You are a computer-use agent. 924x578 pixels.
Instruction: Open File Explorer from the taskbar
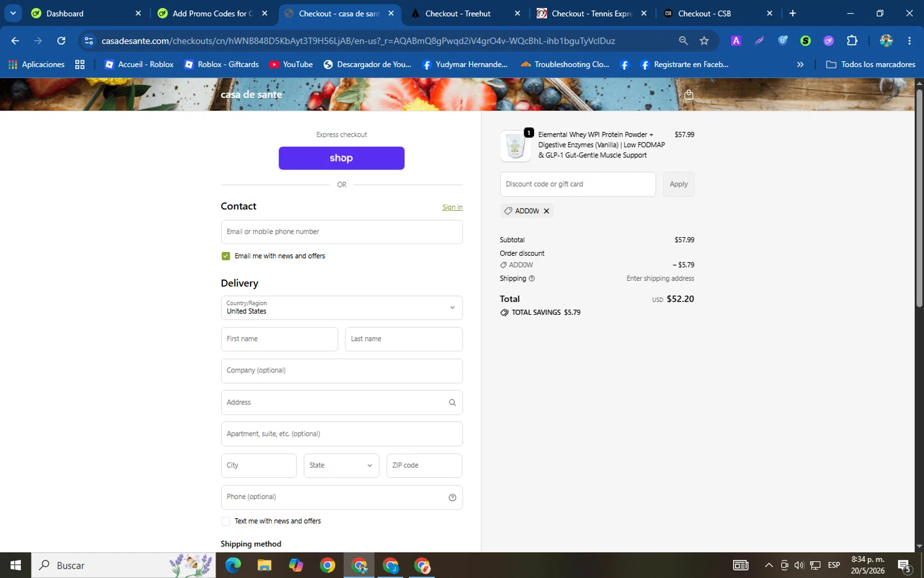pos(264,565)
